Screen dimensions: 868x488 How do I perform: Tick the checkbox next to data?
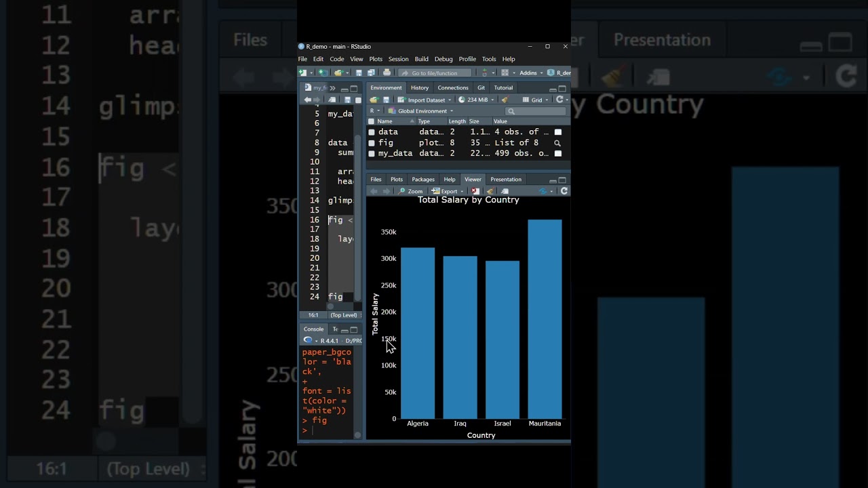[x=372, y=132]
